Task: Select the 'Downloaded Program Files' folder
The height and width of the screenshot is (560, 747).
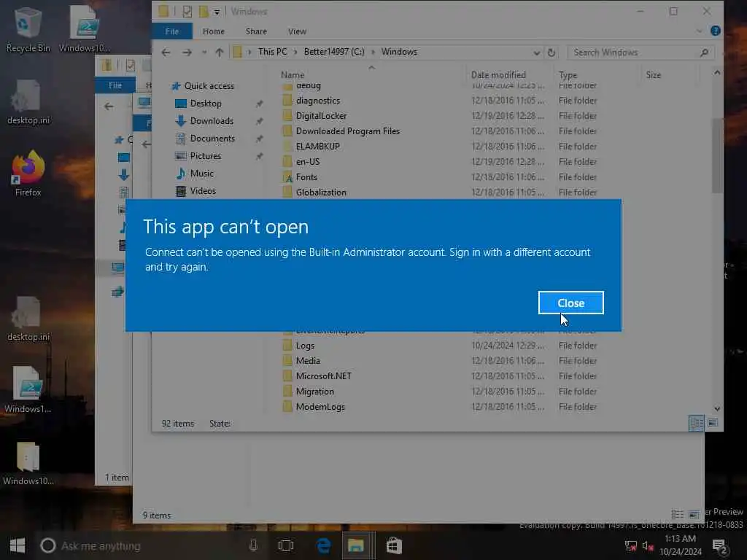Action: coord(348,131)
